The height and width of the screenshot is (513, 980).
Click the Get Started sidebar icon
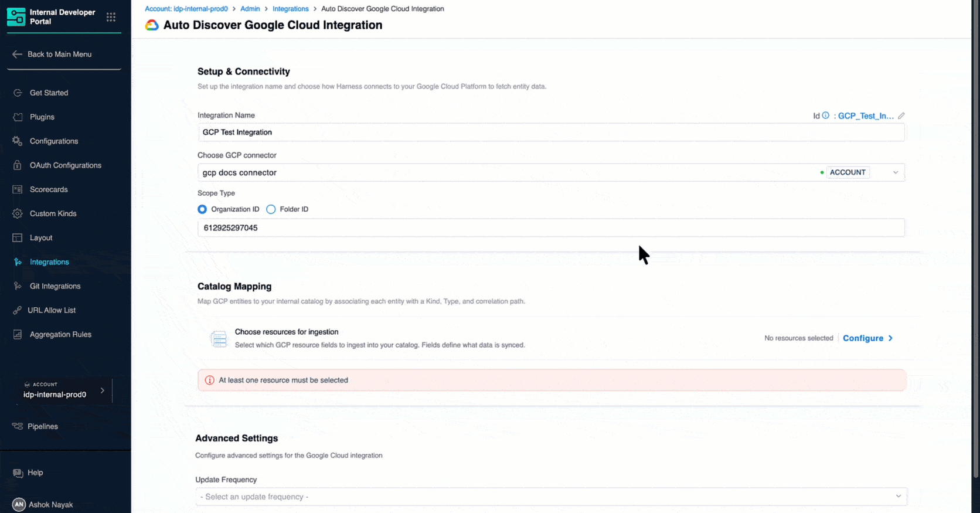click(x=18, y=93)
